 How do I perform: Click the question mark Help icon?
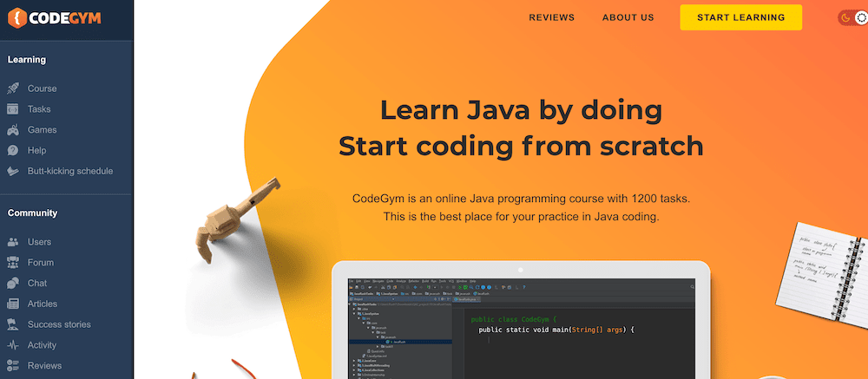13,151
